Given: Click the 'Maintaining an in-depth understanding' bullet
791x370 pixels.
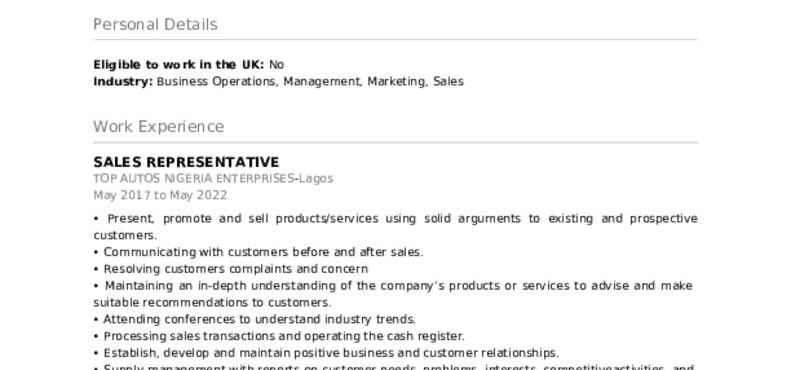Looking at the screenshot, I should pyautogui.click(x=393, y=294).
